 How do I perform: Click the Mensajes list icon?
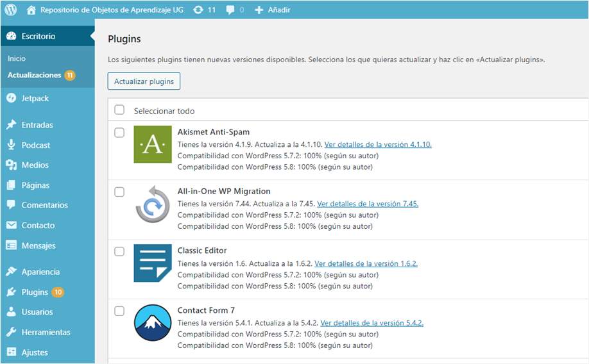(x=12, y=245)
